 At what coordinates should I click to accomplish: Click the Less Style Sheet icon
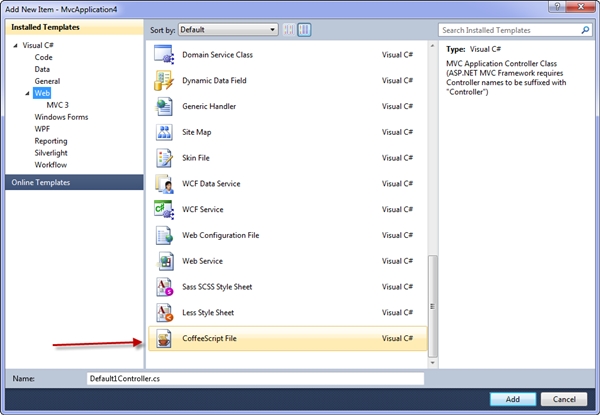click(x=165, y=312)
